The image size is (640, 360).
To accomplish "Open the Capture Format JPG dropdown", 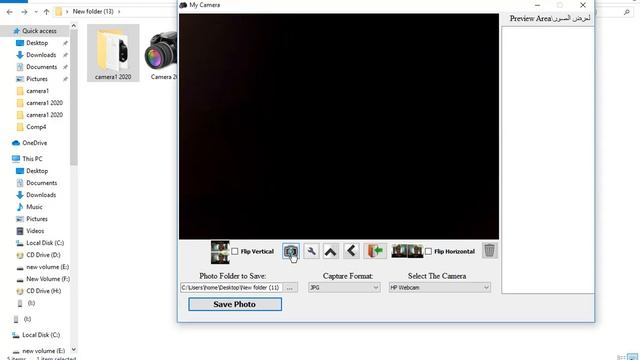I will [344, 288].
